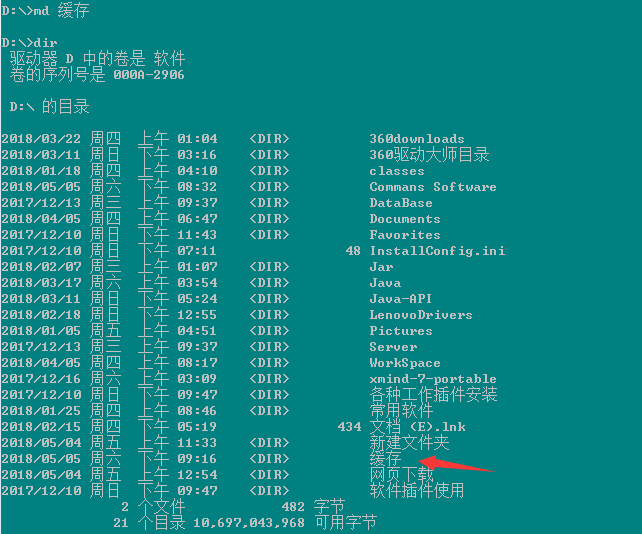
Task: Select the Commans Software directory name
Action: [433, 187]
